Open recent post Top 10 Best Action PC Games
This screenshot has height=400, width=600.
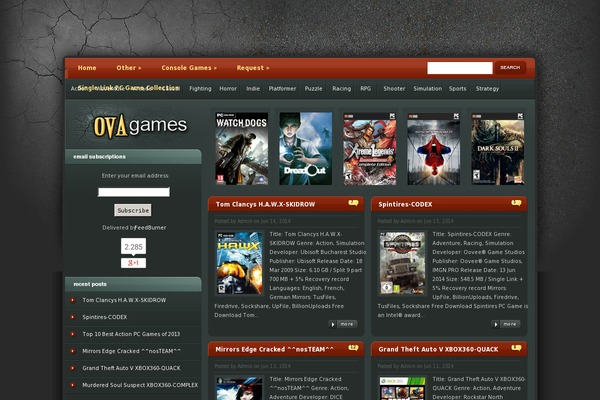coord(131,334)
